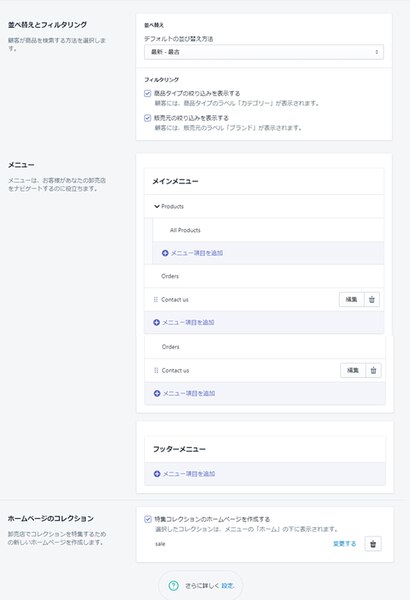Click plus icon in footer menu
This screenshot has height=600, width=410.
pyautogui.click(x=157, y=474)
